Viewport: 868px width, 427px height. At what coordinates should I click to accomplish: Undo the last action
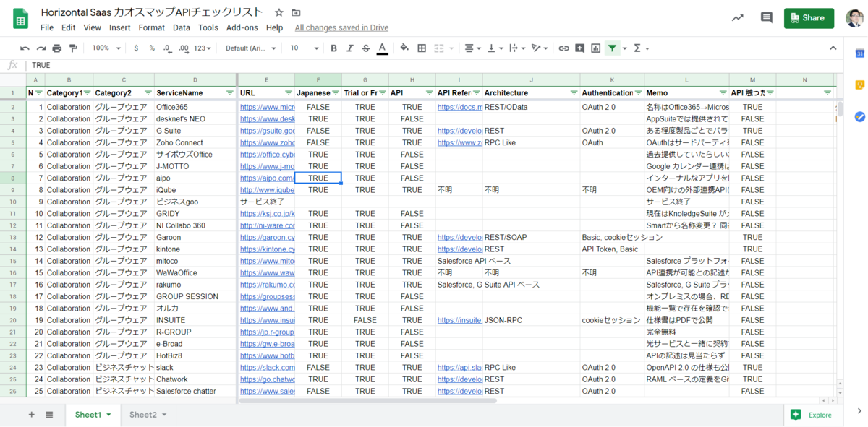pos(25,48)
